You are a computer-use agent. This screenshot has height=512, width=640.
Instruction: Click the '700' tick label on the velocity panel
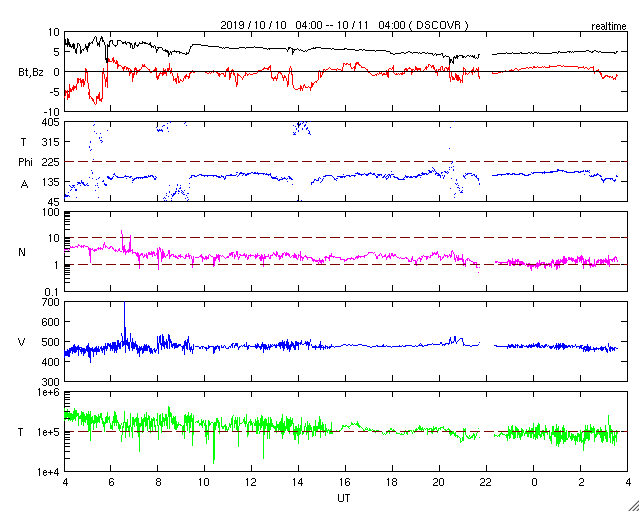(x=51, y=302)
